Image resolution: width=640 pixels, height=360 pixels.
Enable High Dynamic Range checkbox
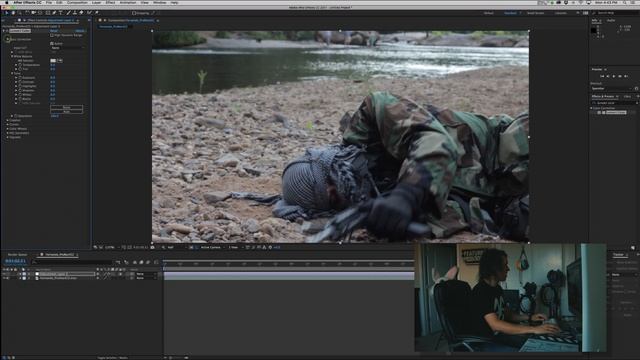[x=52, y=35]
